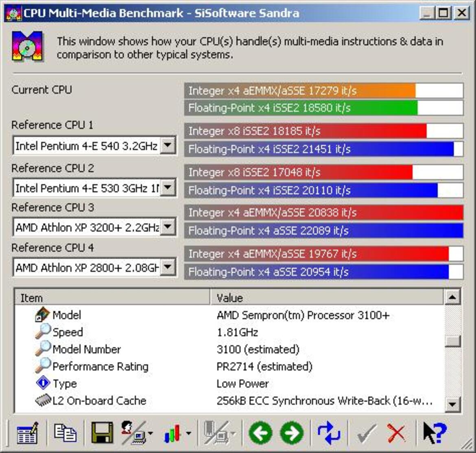This screenshot has width=476, height=453.
Task: Expand the dropdown arrow beside the user-computer icon
Action: 150,433
